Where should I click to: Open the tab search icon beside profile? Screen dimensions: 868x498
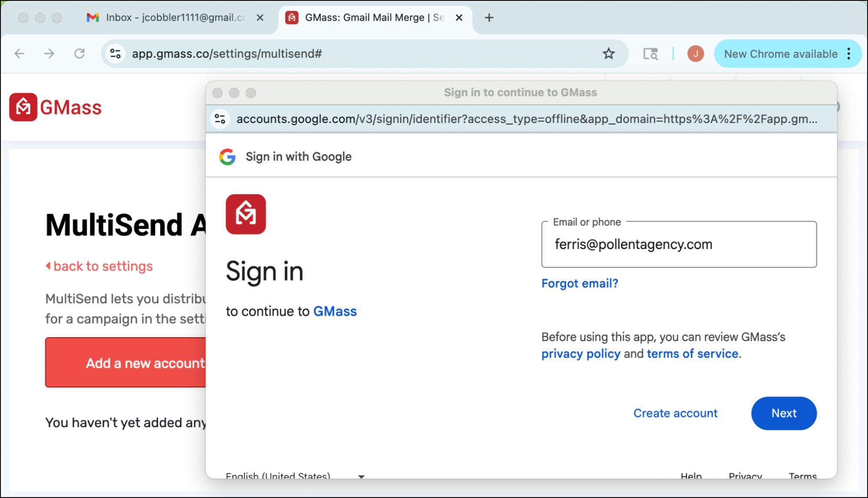coord(650,53)
